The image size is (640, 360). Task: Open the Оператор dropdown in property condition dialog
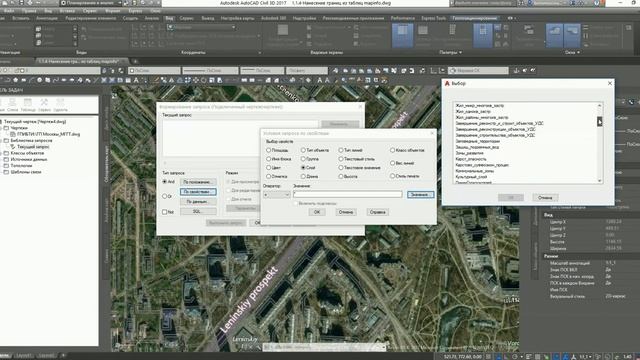[x=277, y=195]
